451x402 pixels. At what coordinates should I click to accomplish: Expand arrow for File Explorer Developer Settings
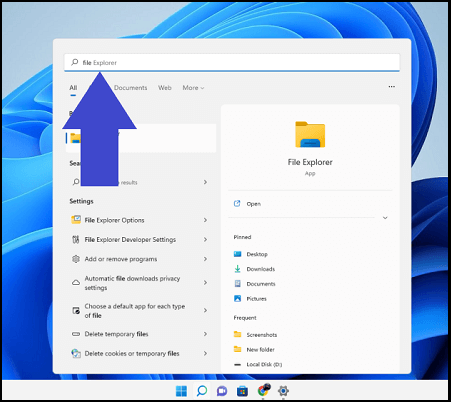coord(205,239)
